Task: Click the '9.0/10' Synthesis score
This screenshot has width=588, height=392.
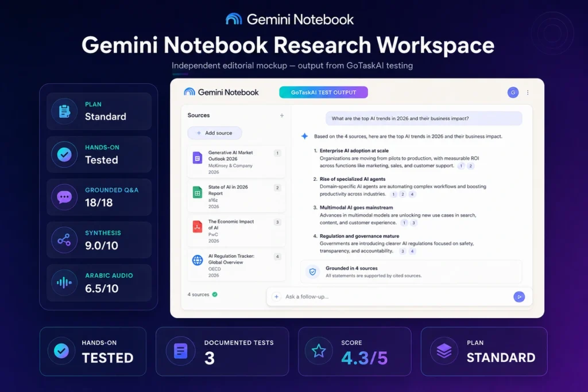Action: click(101, 246)
